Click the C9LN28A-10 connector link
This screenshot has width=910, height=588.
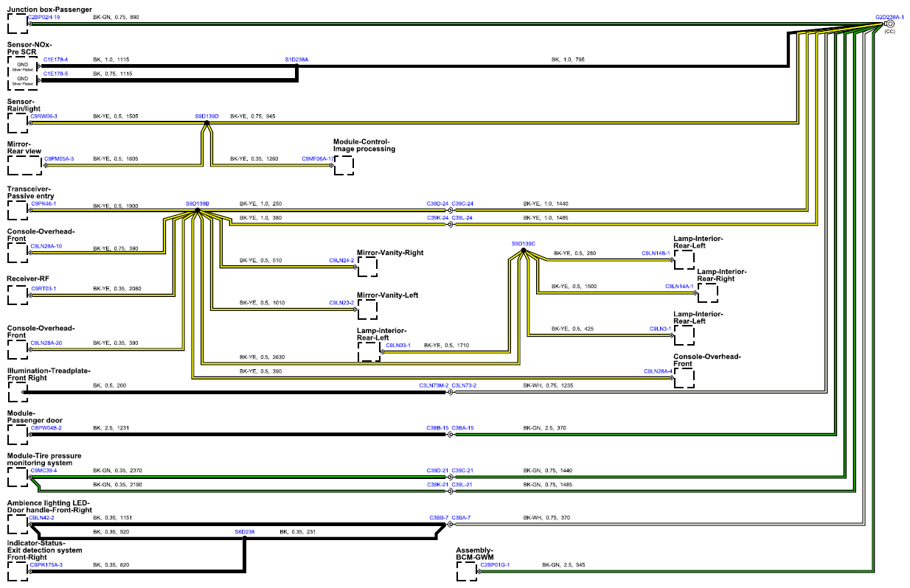click(46, 246)
